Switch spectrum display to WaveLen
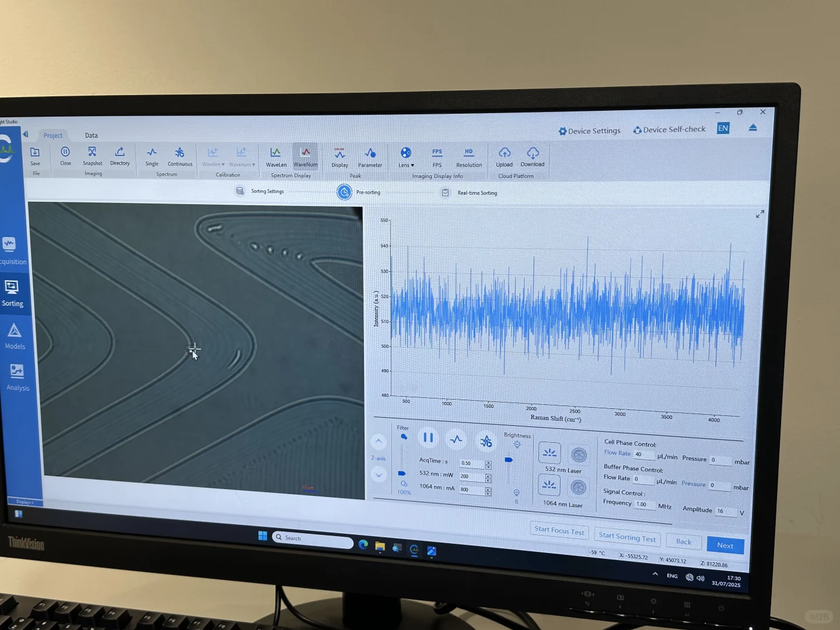This screenshot has width=840, height=630. click(x=276, y=157)
